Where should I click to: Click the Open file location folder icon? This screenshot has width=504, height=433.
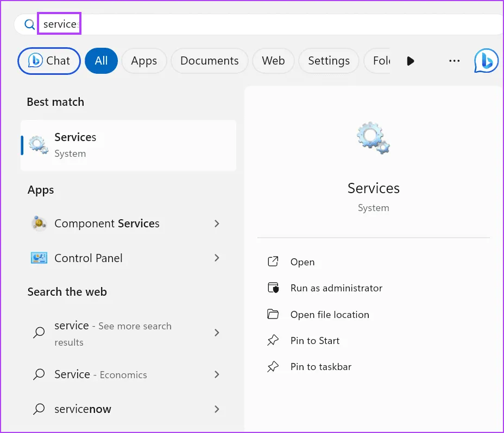[273, 315]
